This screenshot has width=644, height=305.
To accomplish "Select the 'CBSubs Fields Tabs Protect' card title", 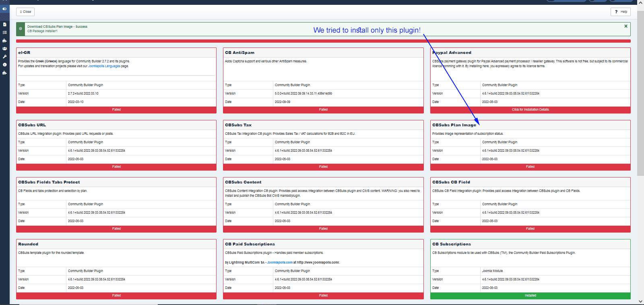I will point(49,182).
